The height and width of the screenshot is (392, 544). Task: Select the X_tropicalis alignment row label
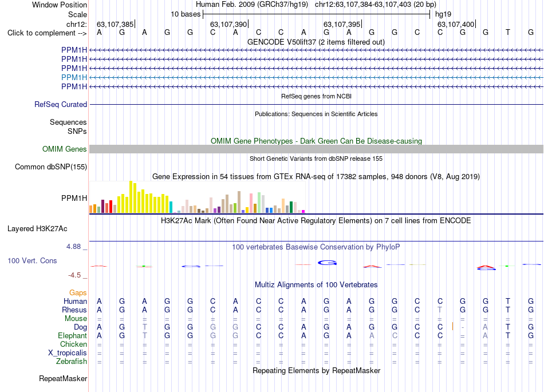coord(68,353)
